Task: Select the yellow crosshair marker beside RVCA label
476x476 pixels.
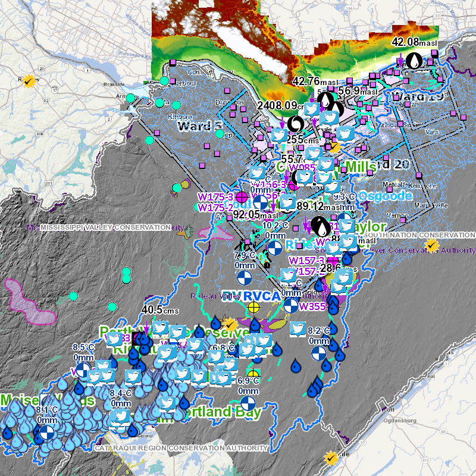Action: pyautogui.click(x=254, y=307)
